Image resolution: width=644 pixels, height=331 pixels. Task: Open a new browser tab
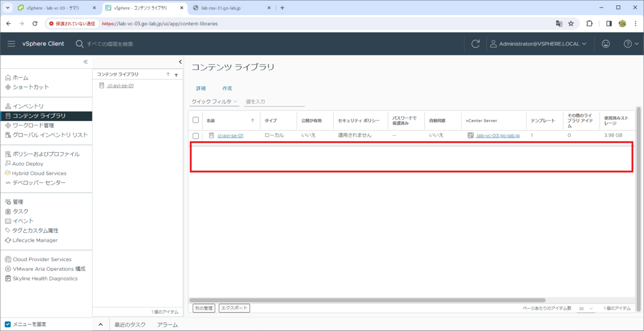pyautogui.click(x=282, y=8)
